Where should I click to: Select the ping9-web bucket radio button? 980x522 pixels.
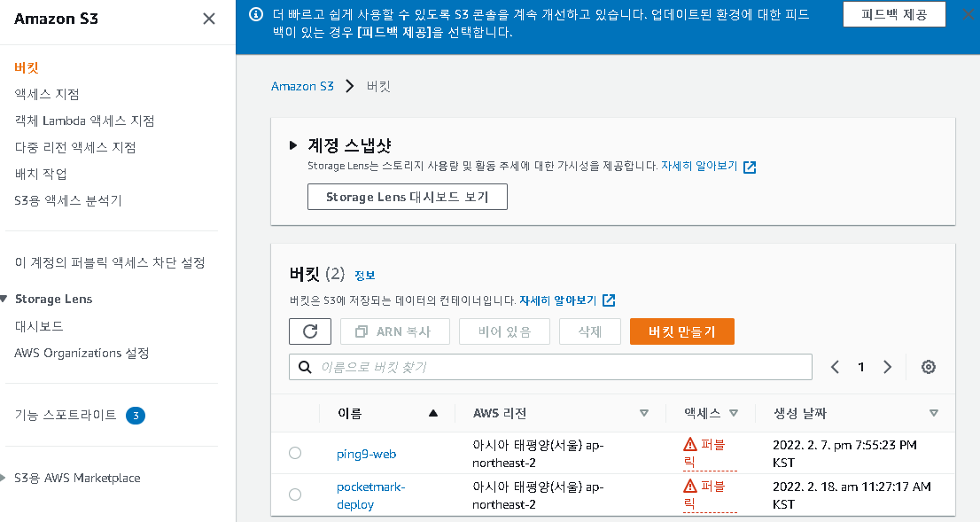(x=295, y=453)
